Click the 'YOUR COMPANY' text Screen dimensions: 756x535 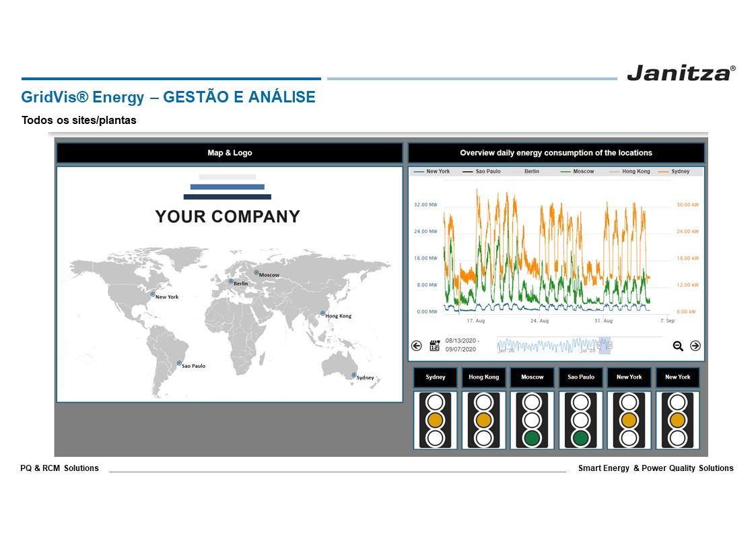point(227,216)
